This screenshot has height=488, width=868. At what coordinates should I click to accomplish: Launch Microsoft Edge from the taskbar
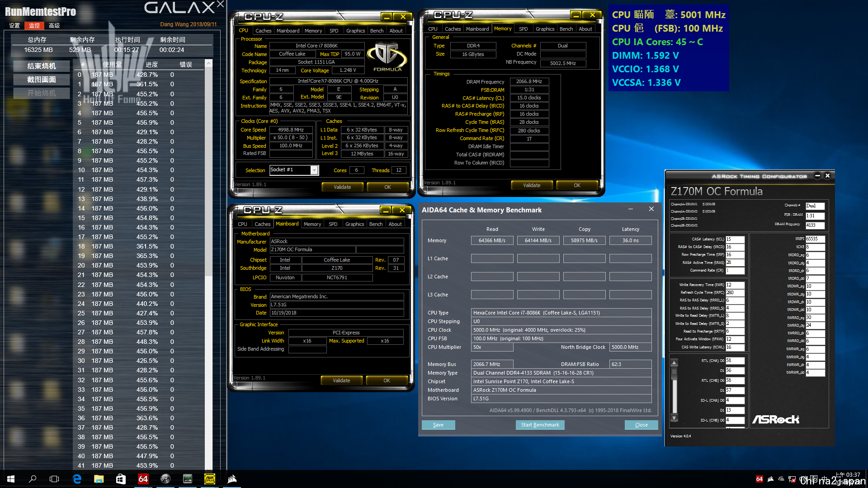(77, 479)
